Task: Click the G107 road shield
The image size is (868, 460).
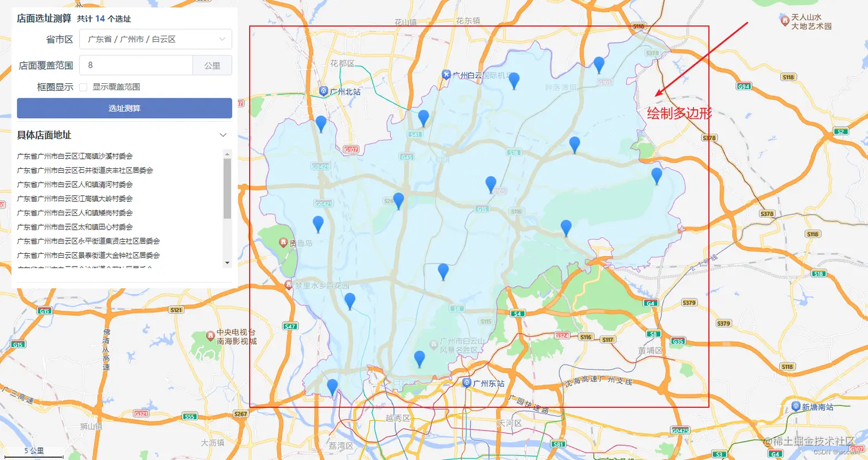Action: click(351, 149)
